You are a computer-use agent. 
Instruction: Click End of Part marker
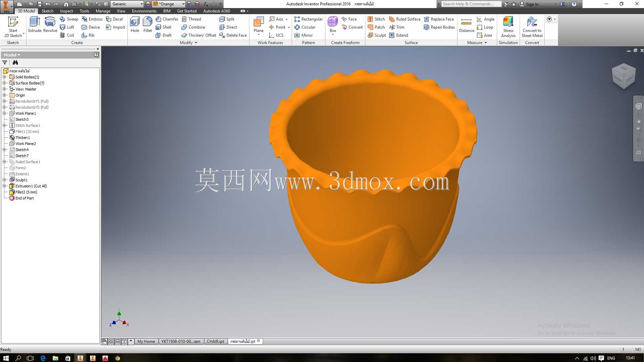pos(25,198)
